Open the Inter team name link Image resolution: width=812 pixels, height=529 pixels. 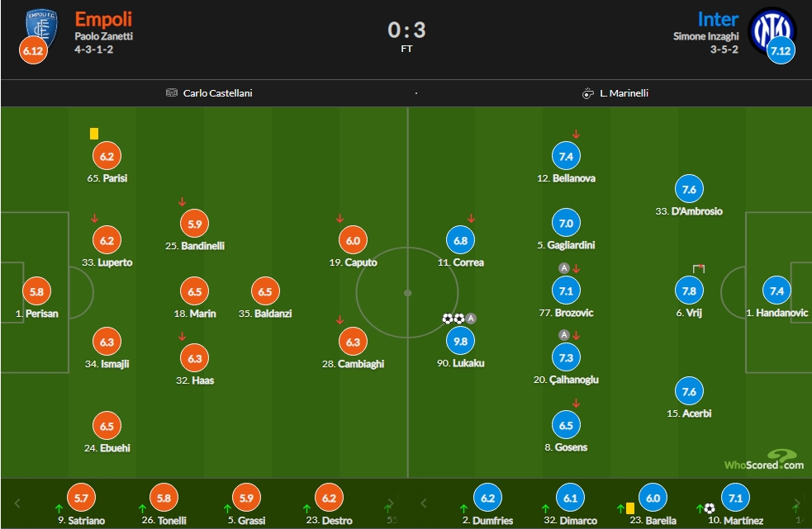click(718, 19)
